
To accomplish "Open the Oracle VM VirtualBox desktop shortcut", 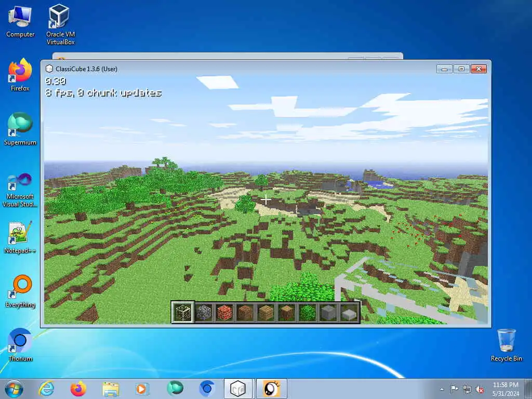I will pos(60,24).
